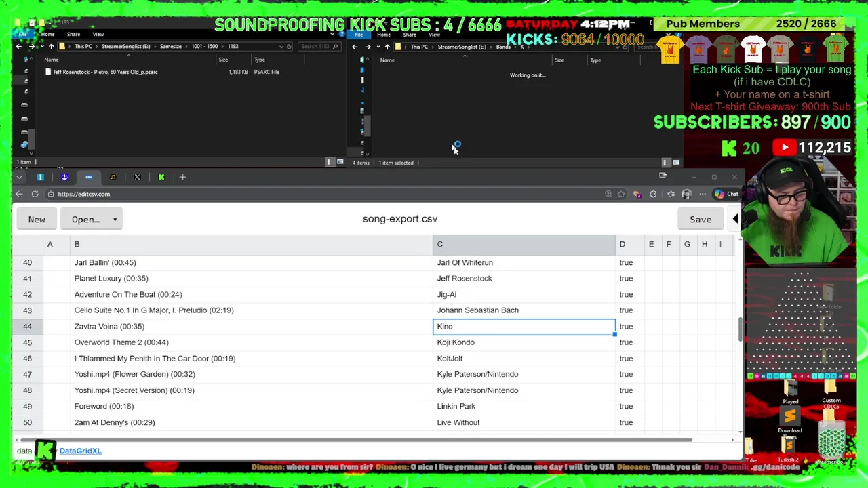Select column C header
This screenshot has width=868, height=488.
[x=524, y=244]
